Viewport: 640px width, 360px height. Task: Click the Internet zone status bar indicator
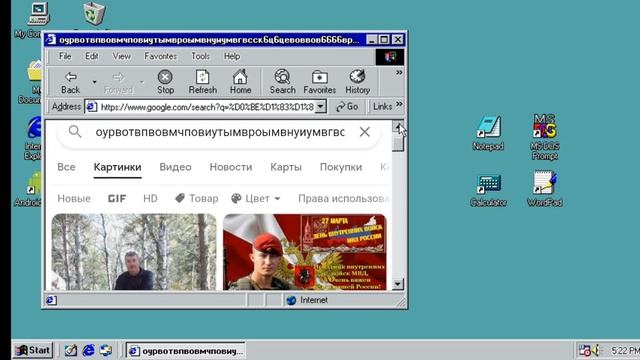pyautogui.click(x=307, y=300)
